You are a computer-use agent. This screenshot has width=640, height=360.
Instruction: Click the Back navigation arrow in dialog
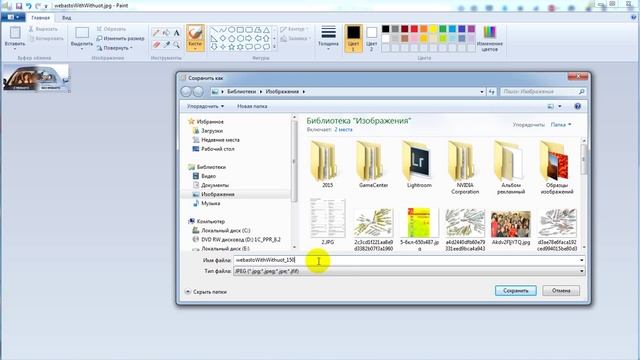pos(186,91)
